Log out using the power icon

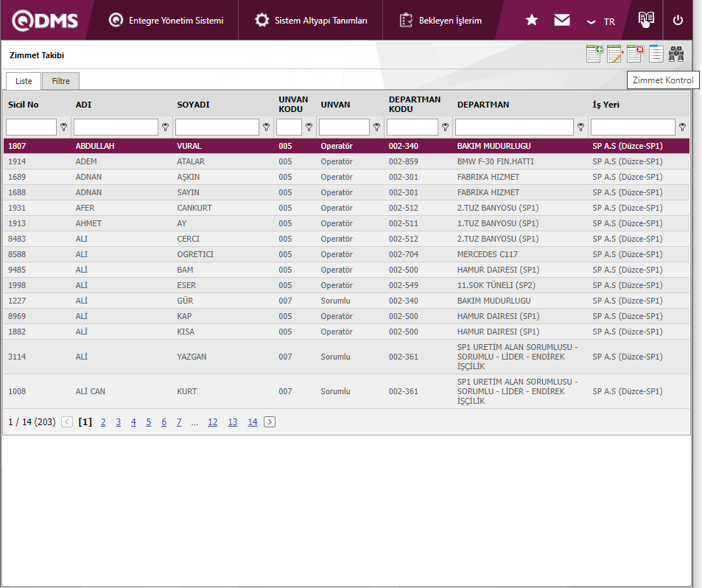678,20
